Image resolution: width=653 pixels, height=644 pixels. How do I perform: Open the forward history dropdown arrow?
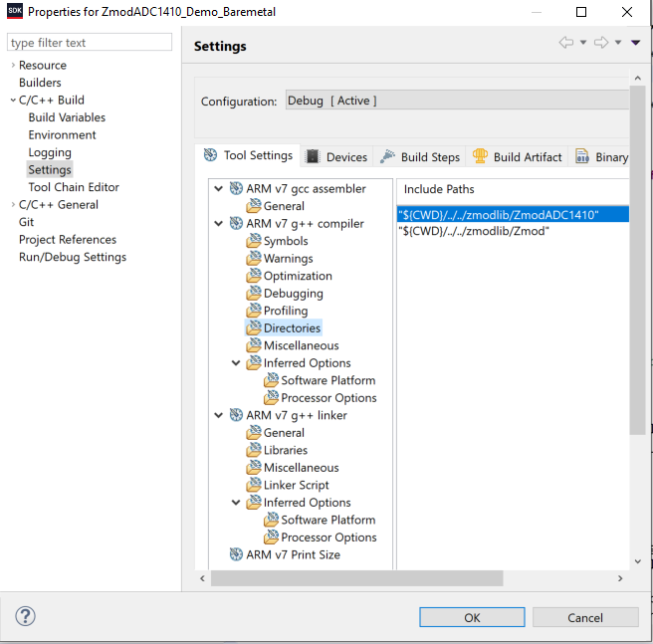618,42
